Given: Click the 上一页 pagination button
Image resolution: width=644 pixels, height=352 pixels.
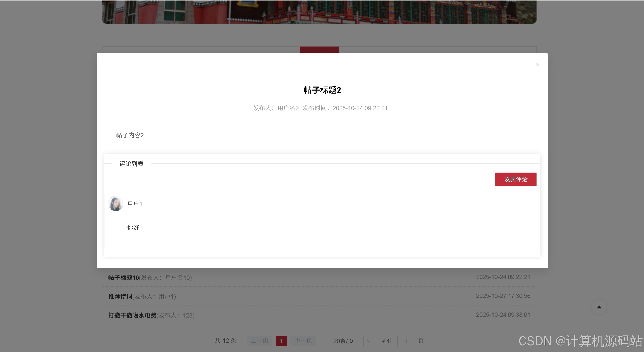Looking at the screenshot, I should (259, 341).
